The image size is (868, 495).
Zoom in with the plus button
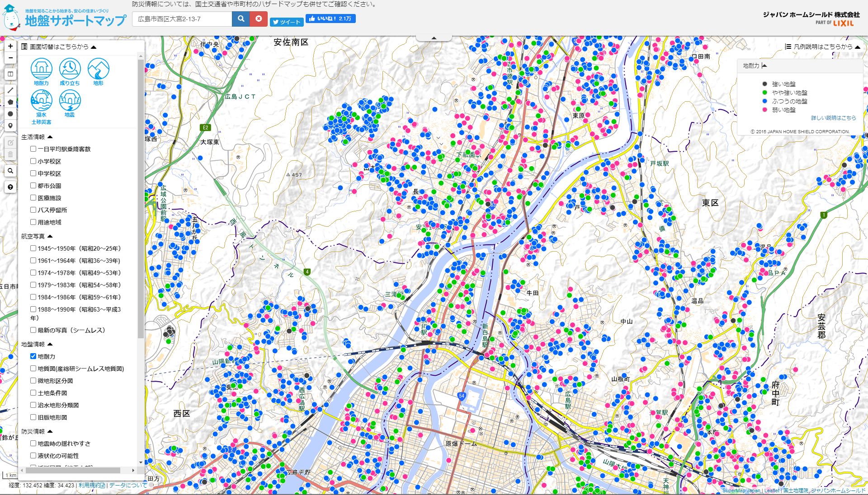click(10, 46)
